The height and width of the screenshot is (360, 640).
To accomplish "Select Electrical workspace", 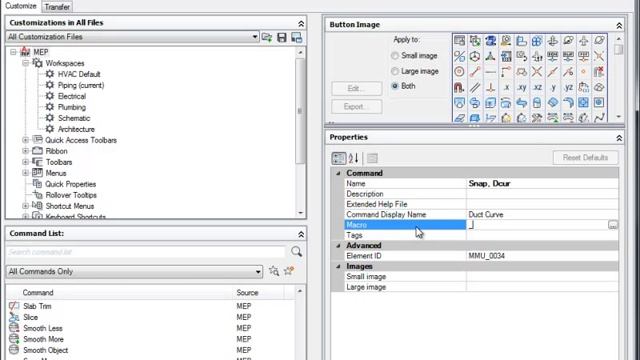I will pos(72,96).
